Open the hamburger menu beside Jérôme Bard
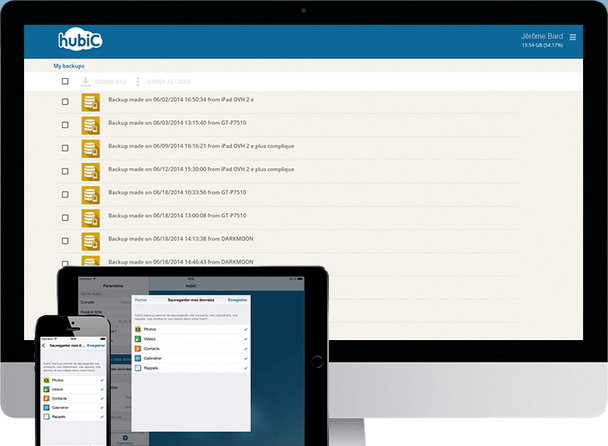The image size is (608, 446). click(573, 37)
